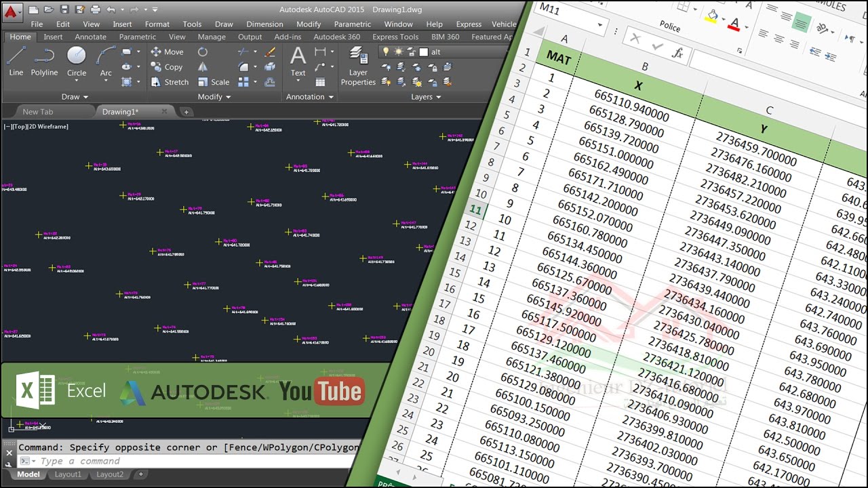Click Excel decrease indent icon
The image size is (868, 488).
814,51
